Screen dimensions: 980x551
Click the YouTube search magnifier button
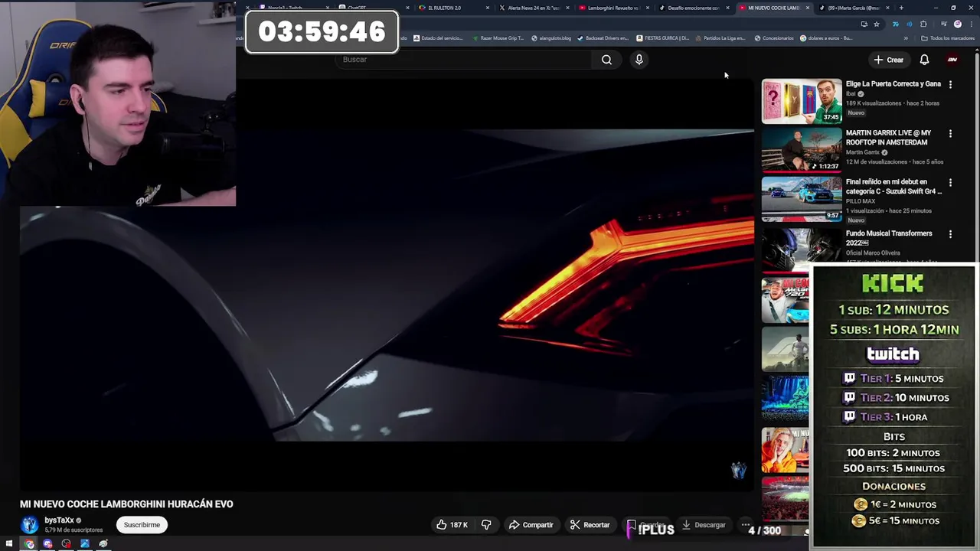[606, 60]
